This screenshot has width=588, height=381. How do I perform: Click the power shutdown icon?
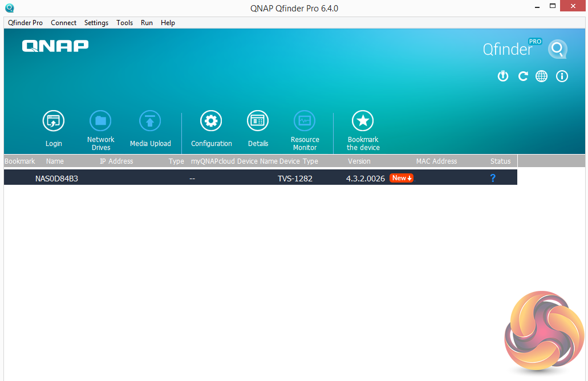503,76
